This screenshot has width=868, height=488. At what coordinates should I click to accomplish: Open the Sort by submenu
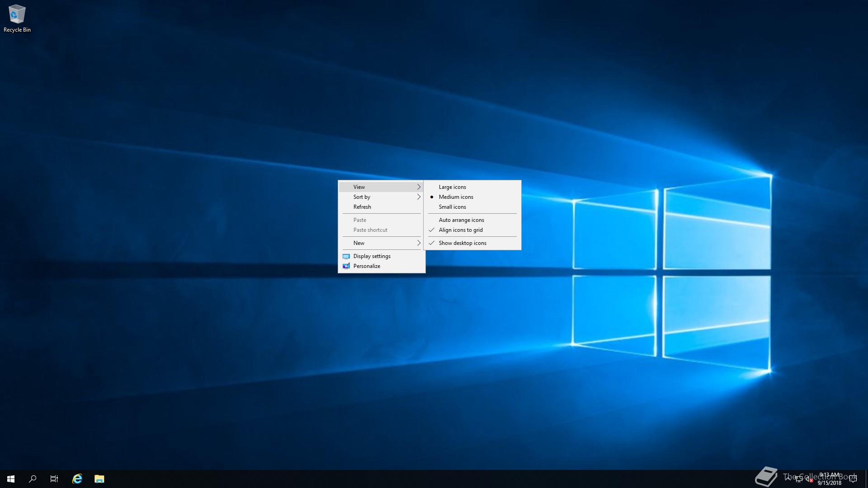coord(381,197)
